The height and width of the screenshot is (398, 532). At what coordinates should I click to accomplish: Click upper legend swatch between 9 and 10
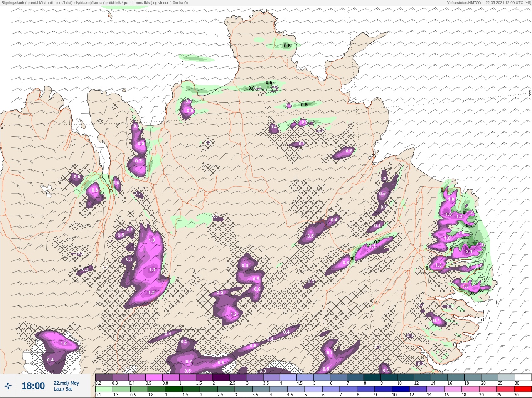(389, 378)
